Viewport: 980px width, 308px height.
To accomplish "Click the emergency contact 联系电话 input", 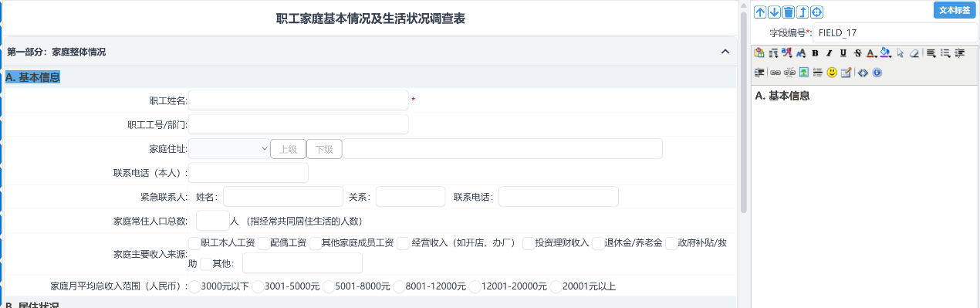I will click(x=559, y=197).
